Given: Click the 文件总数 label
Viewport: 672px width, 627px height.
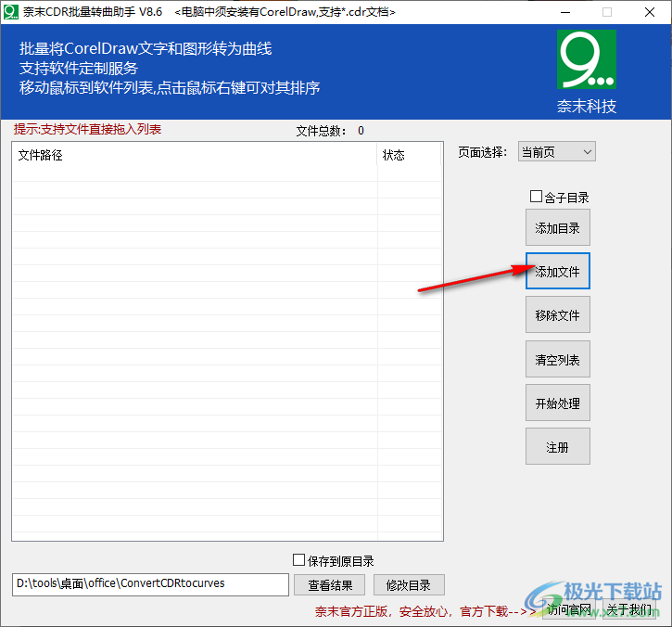Looking at the screenshot, I should (321, 131).
